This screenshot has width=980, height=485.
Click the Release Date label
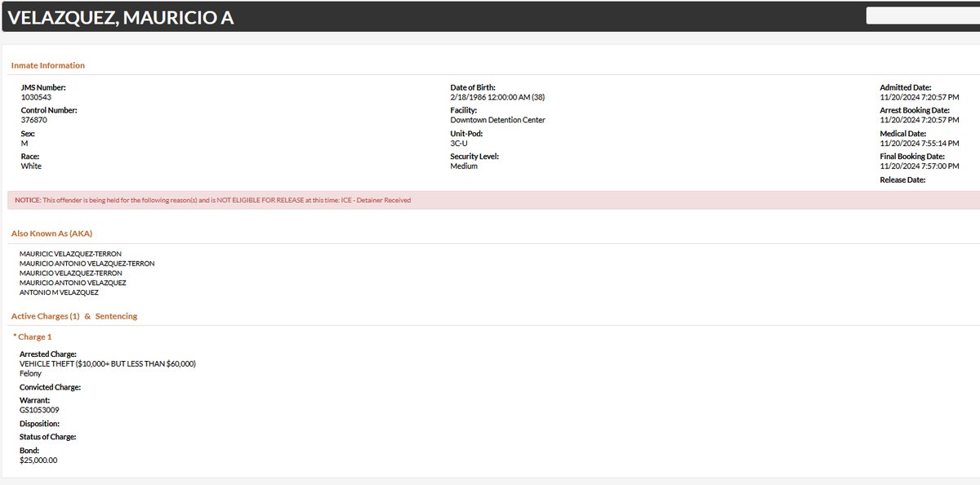pyautogui.click(x=902, y=180)
